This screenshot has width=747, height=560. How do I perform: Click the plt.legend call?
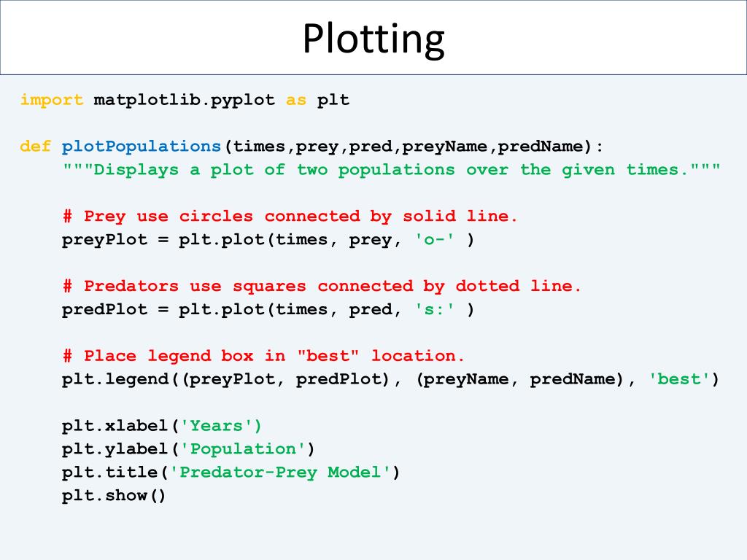[x=391, y=379]
